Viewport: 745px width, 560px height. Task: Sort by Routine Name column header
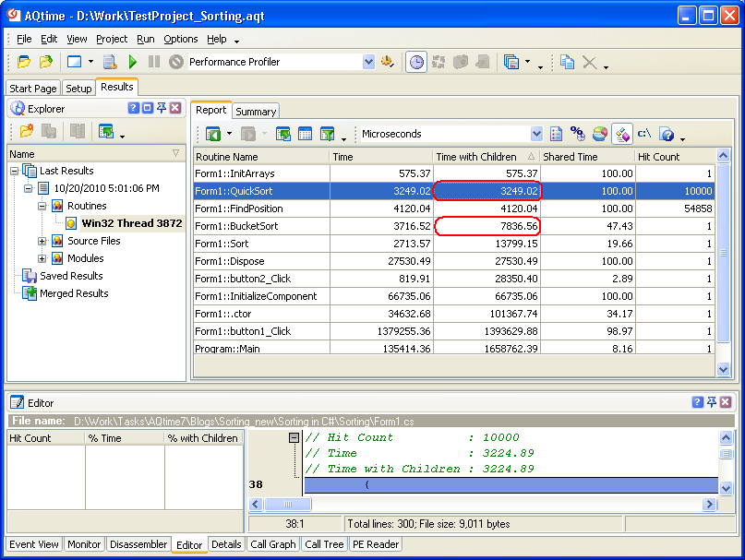tap(261, 157)
